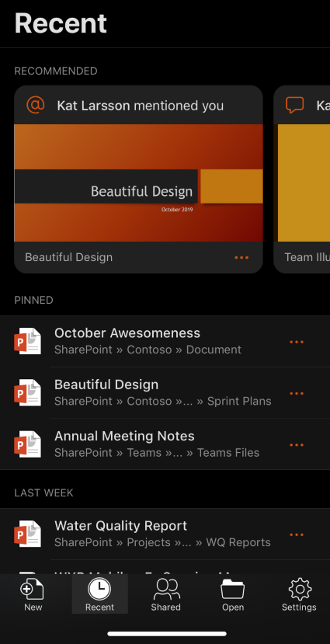
Task: Open Beautiful Design slide thumbnail
Action: point(139,183)
